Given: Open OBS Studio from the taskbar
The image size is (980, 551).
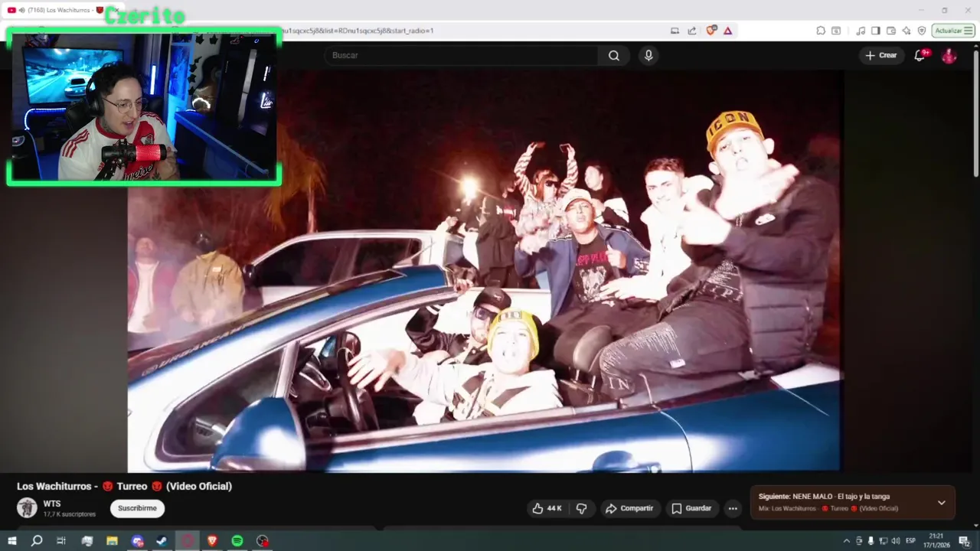Looking at the screenshot, I should coord(263,541).
